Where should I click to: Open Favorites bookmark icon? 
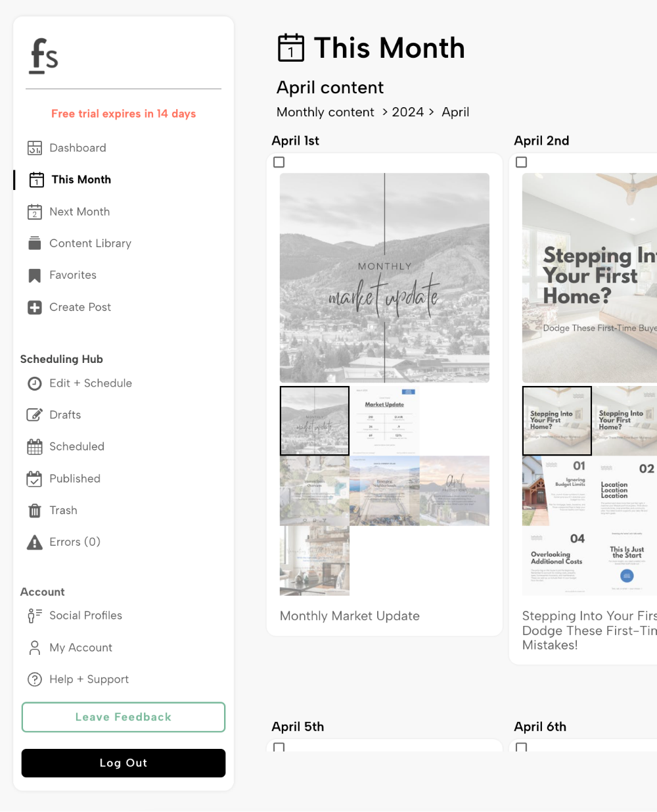tap(35, 275)
